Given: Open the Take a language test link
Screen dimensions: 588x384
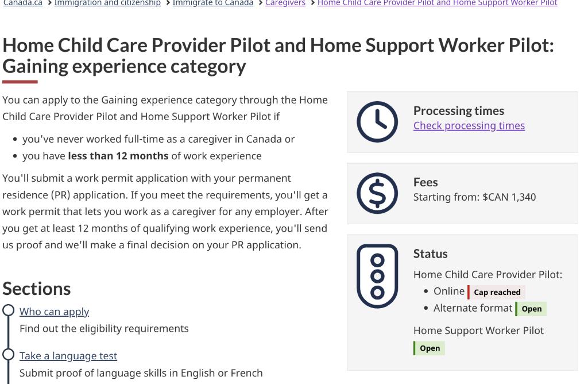Looking at the screenshot, I should (68, 356).
